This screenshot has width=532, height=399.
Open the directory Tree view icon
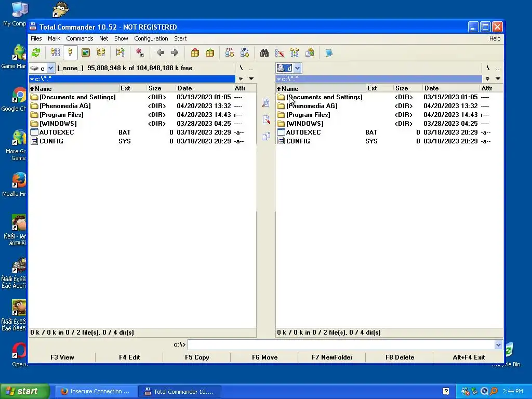pos(101,52)
